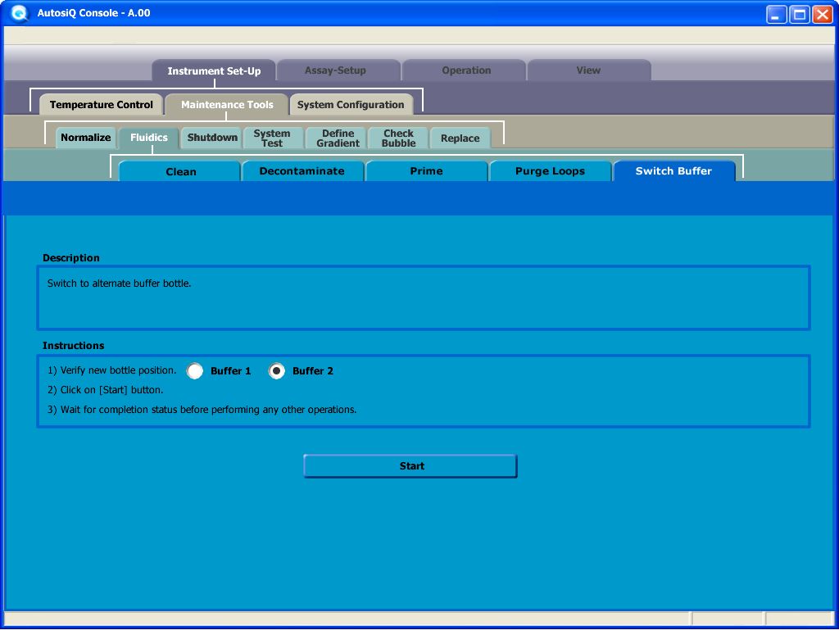Select the Buffer 1 radio button
839x644 pixels.
click(195, 371)
